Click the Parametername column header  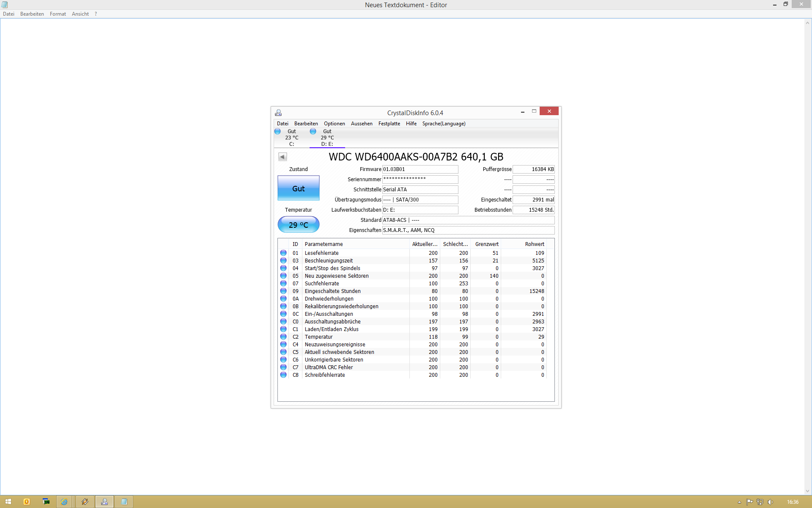[324, 244]
